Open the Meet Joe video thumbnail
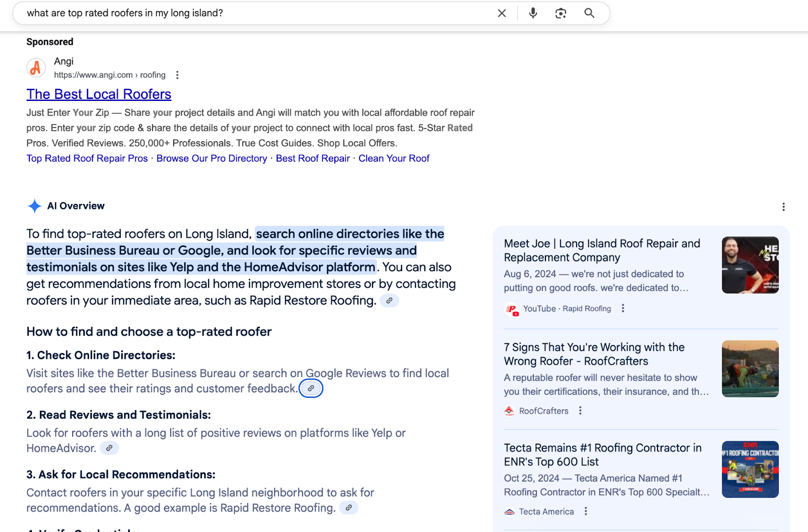 [750, 265]
